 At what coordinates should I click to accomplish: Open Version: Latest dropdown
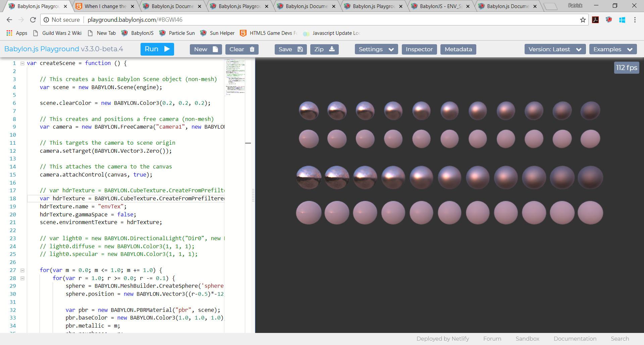tap(555, 49)
